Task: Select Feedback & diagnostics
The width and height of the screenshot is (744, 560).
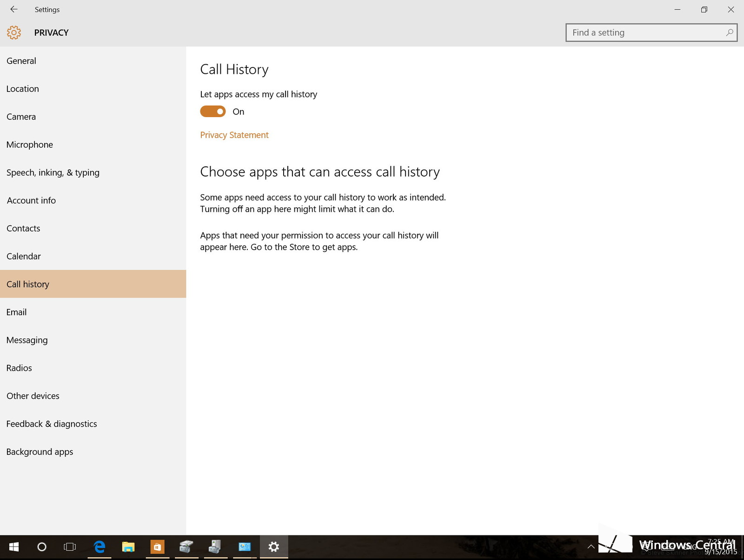Action: (x=93, y=423)
